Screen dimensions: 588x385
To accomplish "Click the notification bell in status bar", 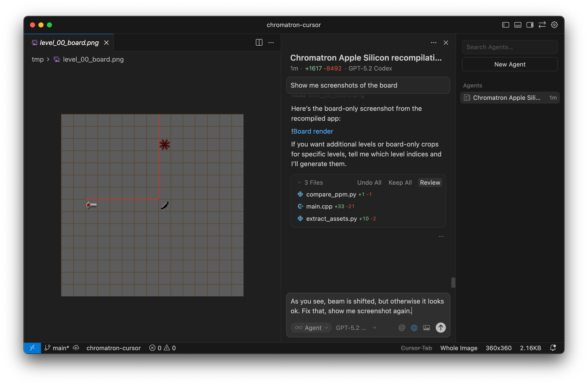I will tap(553, 348).
